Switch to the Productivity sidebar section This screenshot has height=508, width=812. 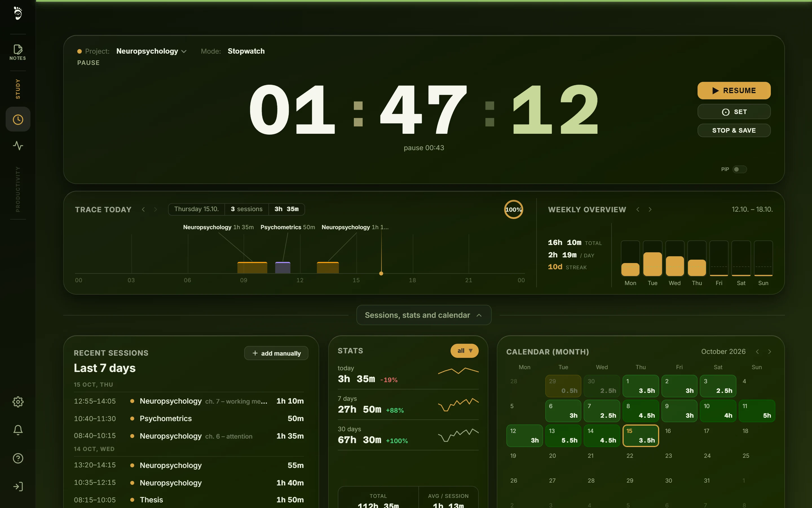click(18, 189)
